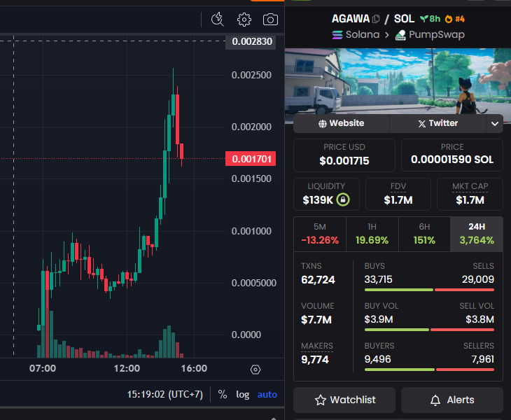
Task: Toggle log scale on chart
Action: pos(243,394)
